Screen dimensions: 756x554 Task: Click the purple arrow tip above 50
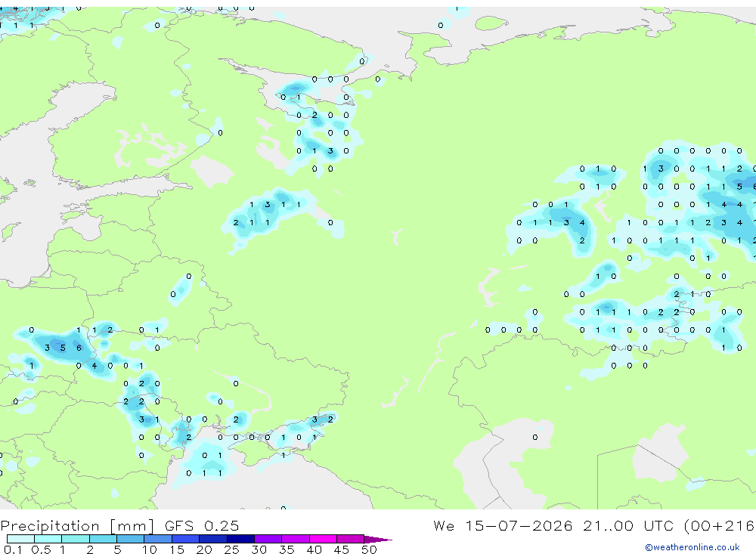[x=377, y=540]
